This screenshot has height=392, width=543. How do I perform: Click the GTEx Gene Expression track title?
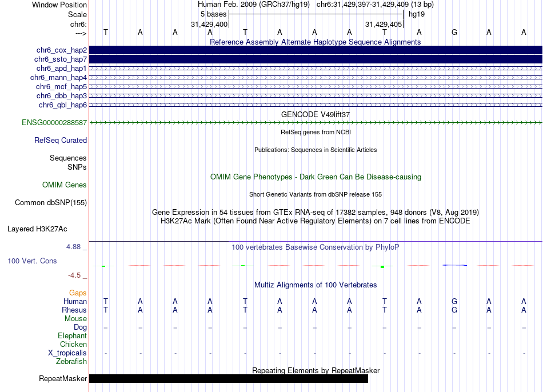(316, 212)
